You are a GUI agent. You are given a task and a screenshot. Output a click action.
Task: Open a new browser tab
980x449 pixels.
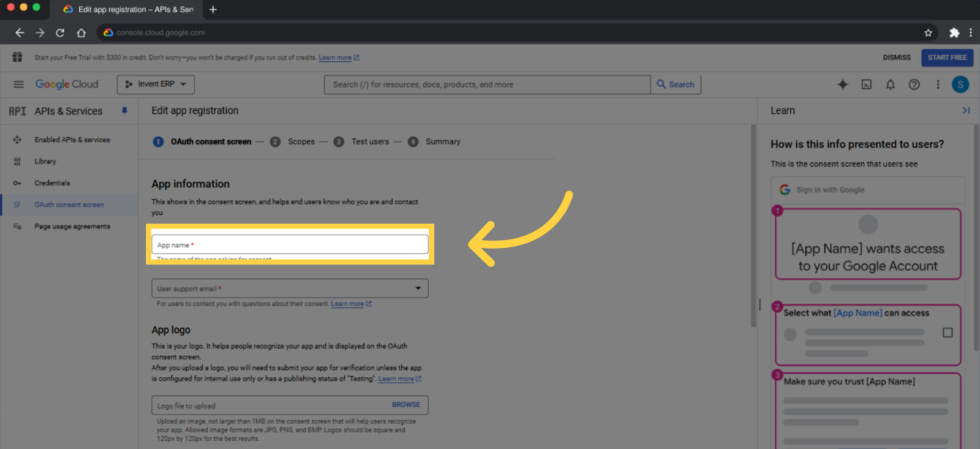coord(213,9)
